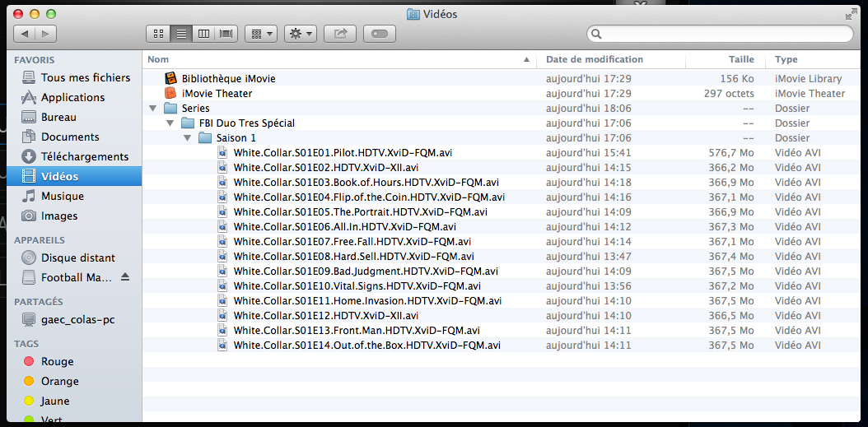868x427 pixels.
Task: Click the Share toolbar button
Action: point(340,34)
